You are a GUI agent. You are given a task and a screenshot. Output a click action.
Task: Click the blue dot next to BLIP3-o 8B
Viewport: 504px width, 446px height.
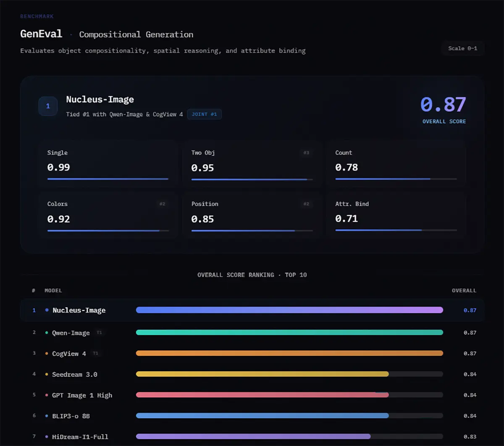tap(47, 416)
